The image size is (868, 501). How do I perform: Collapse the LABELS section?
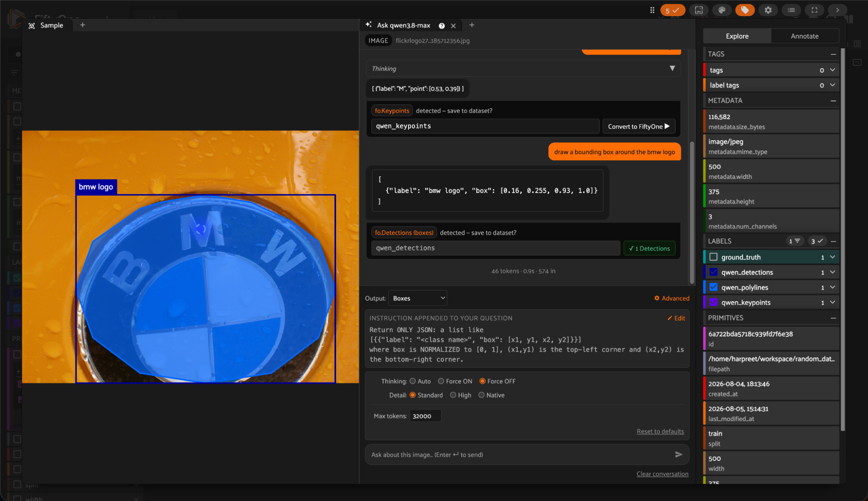[x=833, y=241]
